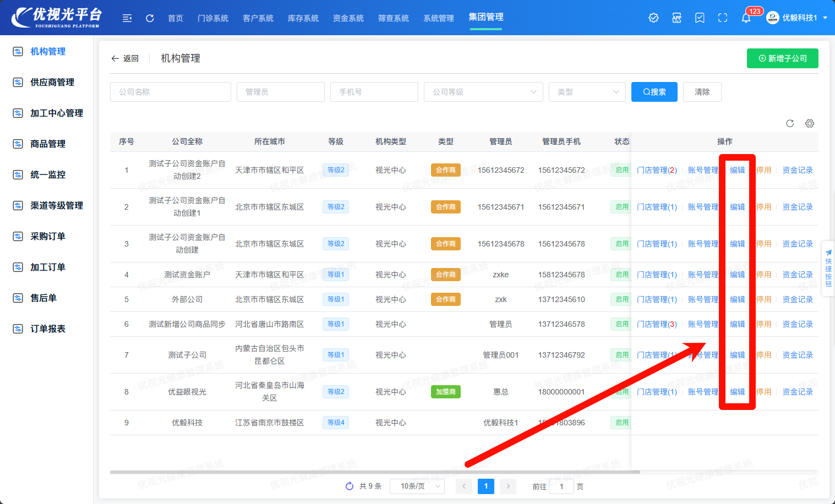Click the horizontal table scrollbar

click(375, 472)
